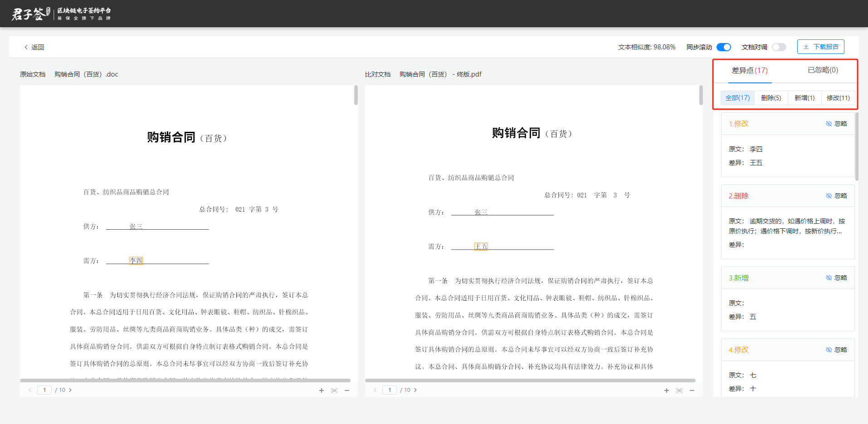Ignore difference 2.删除
Image resolution: width=868 pixels, height=424 pixels.
836,196
